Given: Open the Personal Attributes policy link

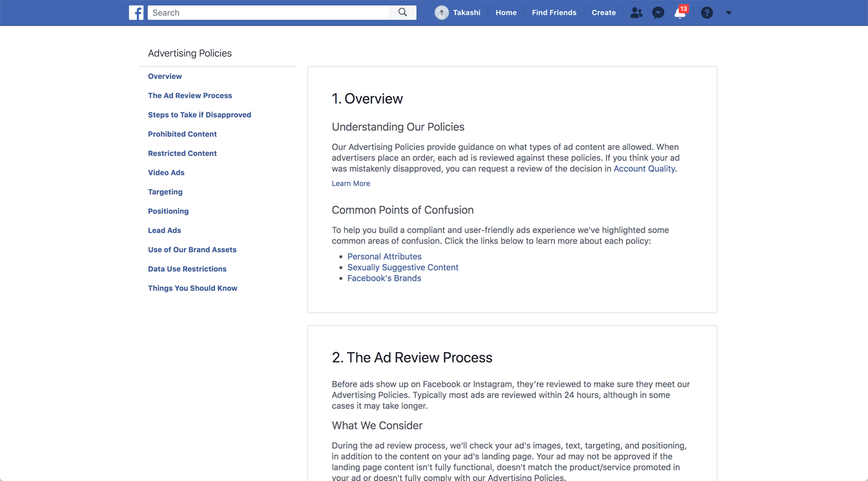Looking at the screenshot, I should [x=384, y=257].
